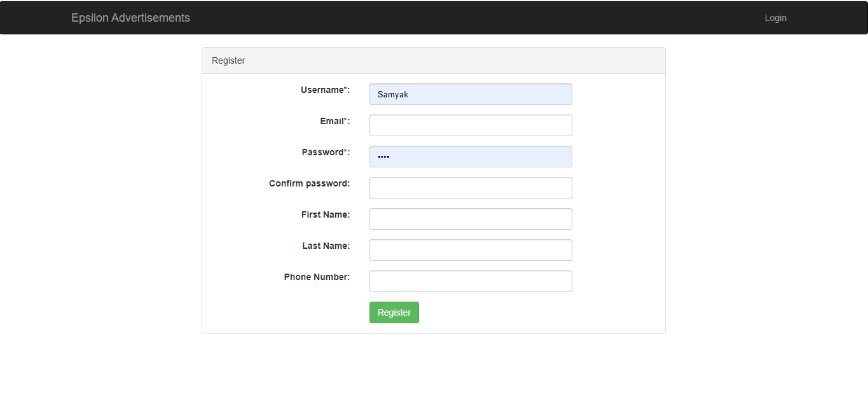
Task: Click the Register panel heading text
Action: (x=228, y=60)
